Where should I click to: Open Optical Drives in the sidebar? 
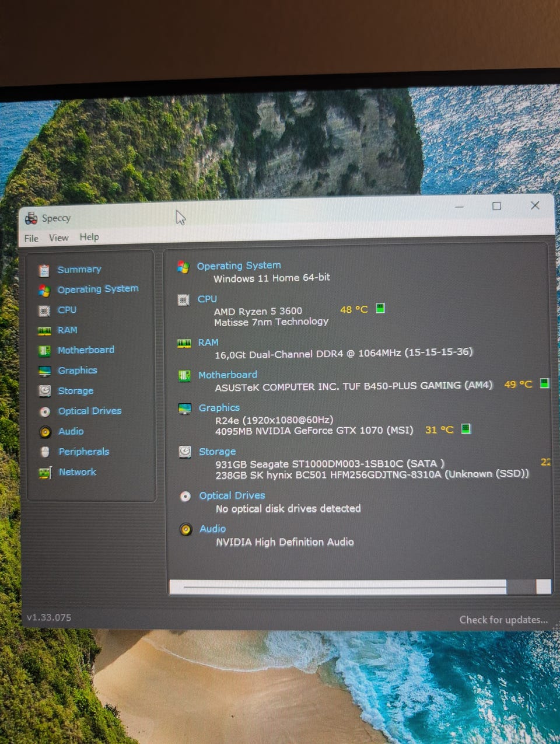(90, 411)
